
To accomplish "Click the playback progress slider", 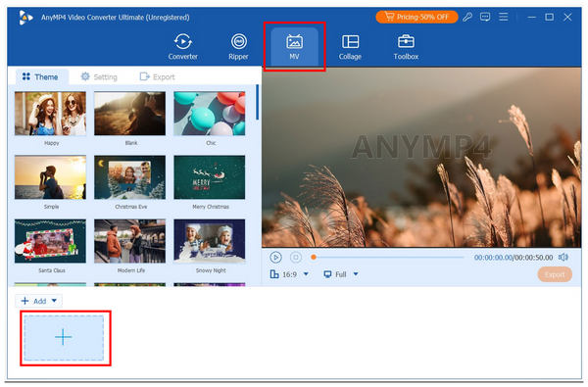I will (388, 258).
